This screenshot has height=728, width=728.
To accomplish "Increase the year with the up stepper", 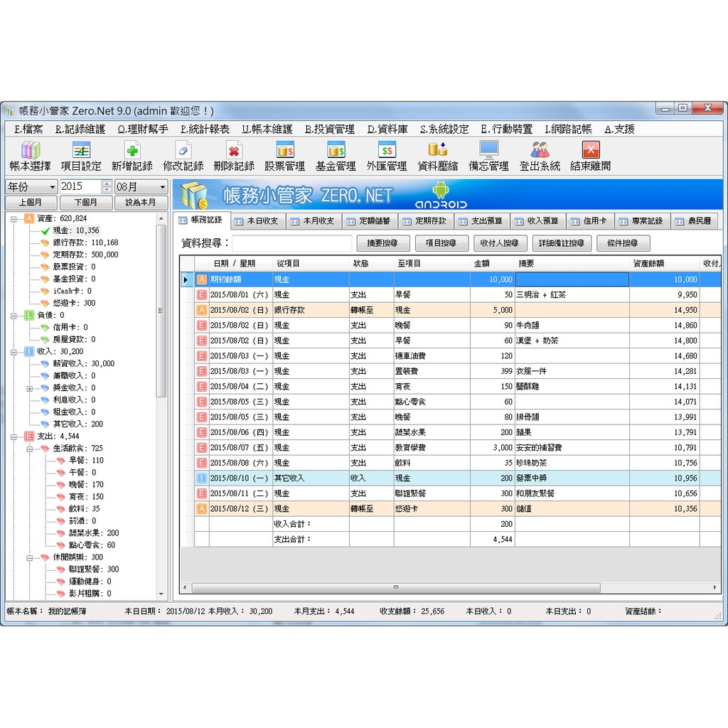I will [107, 183].
